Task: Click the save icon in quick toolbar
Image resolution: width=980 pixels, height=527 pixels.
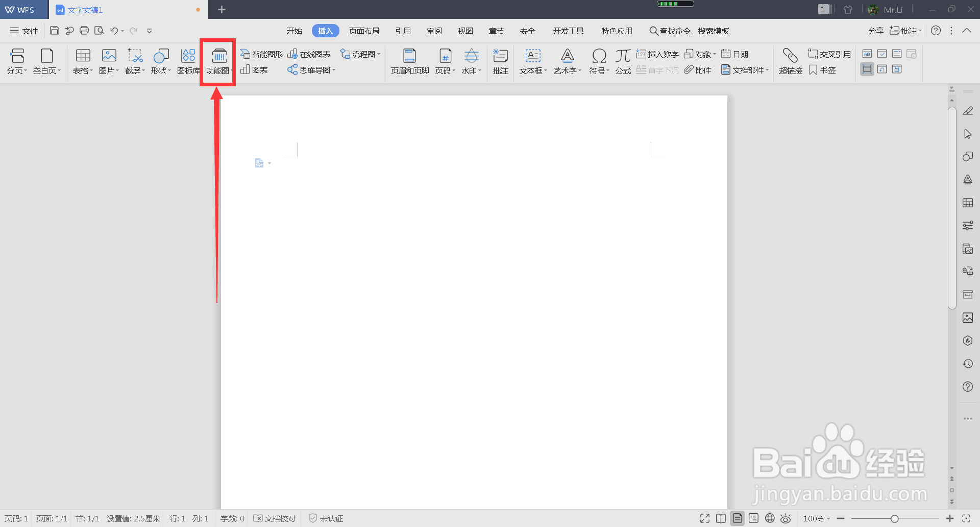Action: pyautogui.click(x=55, y=31)
